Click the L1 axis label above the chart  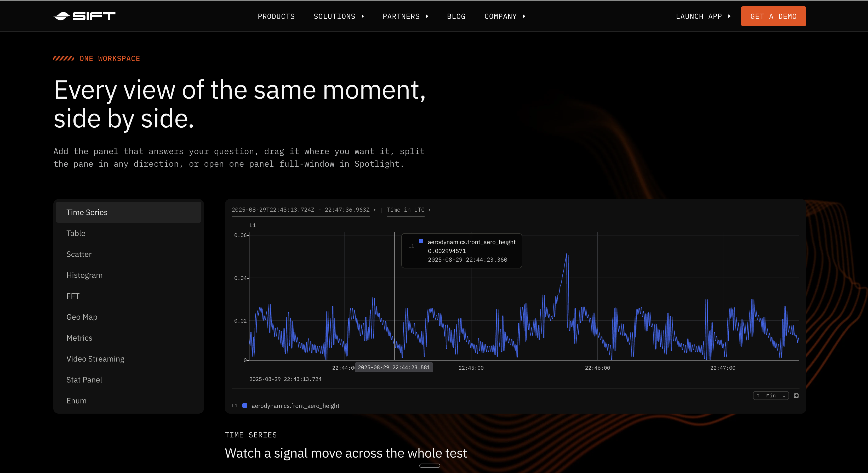[252, 225]
